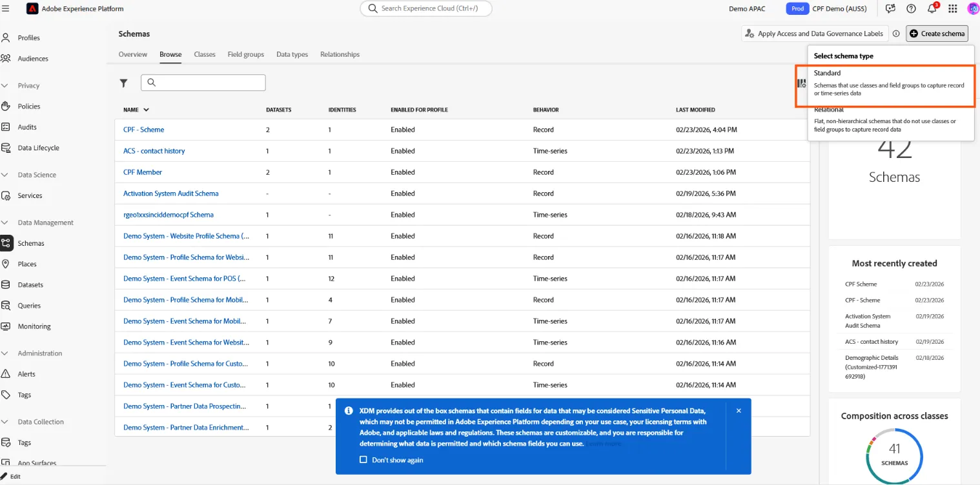Switch to the Classes tab

[x=205, y=54]
